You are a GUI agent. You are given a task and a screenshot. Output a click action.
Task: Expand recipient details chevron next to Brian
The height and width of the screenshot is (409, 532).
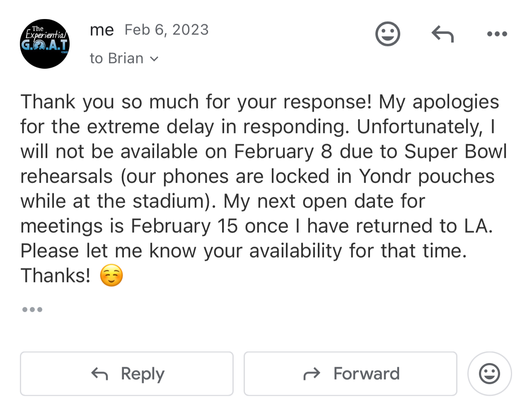pos(154,59)
